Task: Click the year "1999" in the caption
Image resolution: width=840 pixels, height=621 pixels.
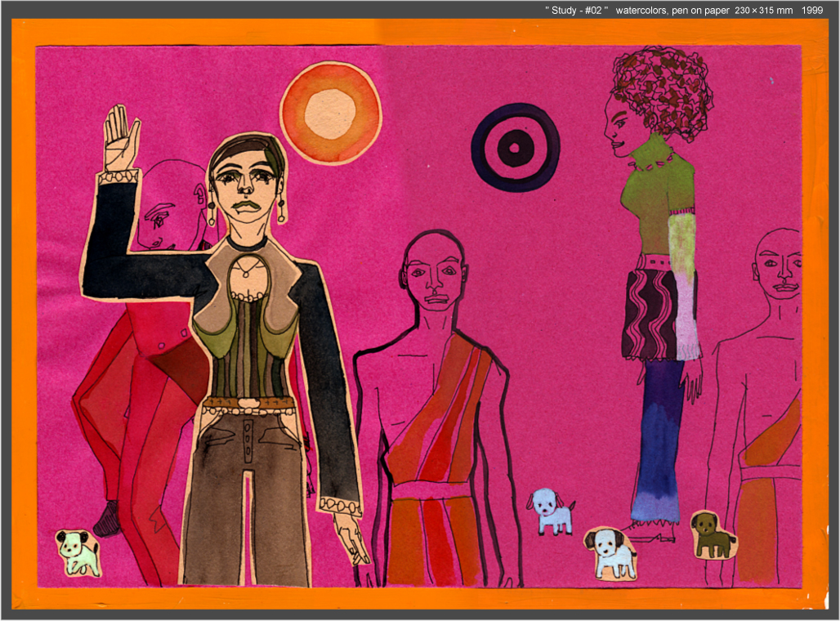Action: [x=812, y=10]
